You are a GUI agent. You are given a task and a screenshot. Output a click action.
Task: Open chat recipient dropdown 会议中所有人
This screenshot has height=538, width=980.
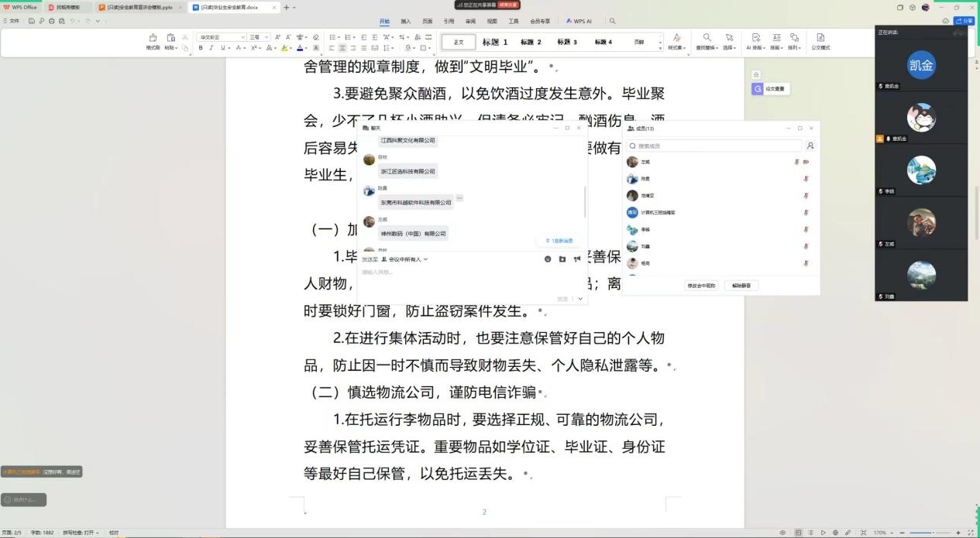coord(408,259)
